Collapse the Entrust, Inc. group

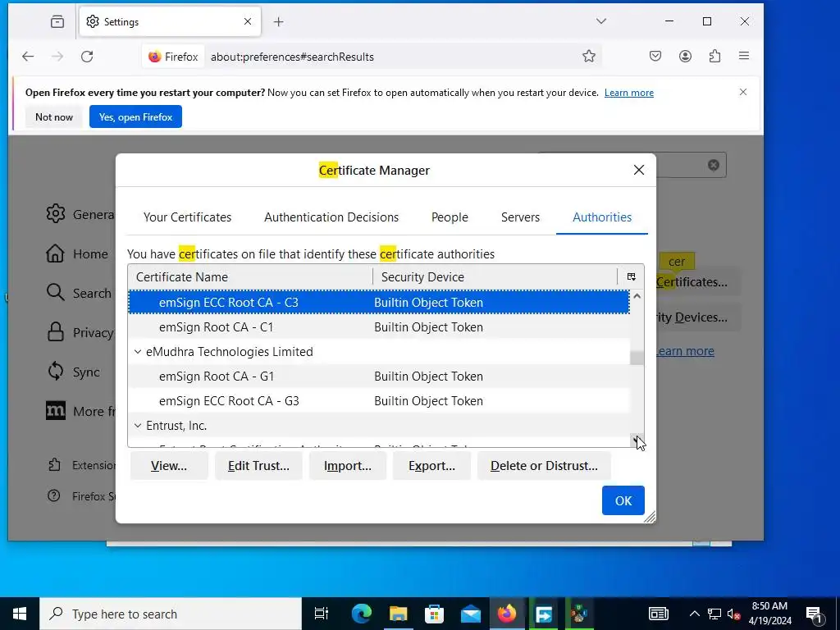pos(138,426)
